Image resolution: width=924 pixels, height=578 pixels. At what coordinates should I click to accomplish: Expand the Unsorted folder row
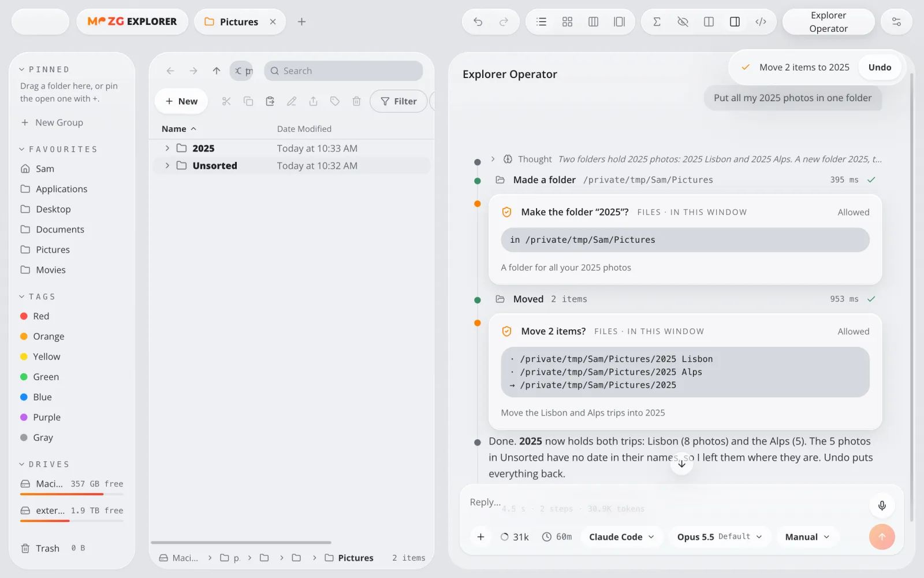[x=167, y=165]
